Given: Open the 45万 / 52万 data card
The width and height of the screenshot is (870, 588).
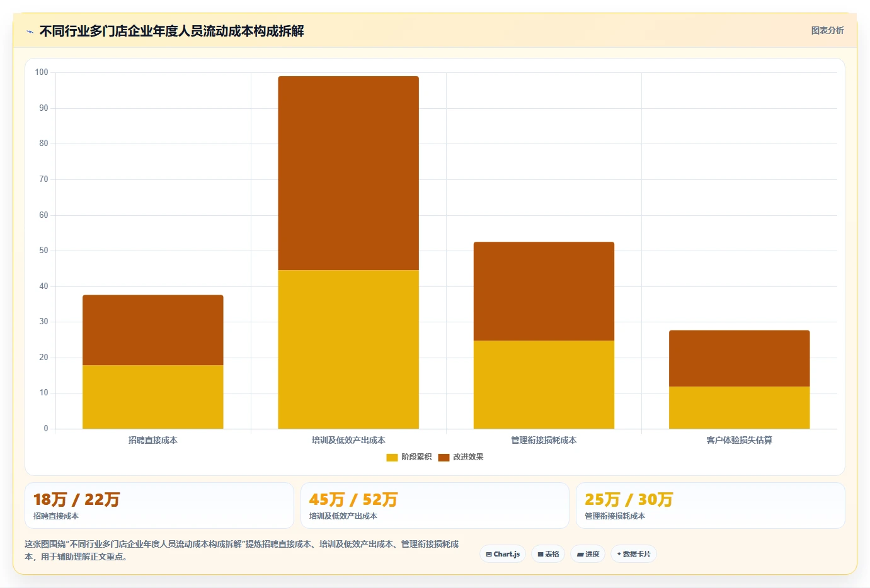Looking at the screenshot, I should tap(435, 506).
